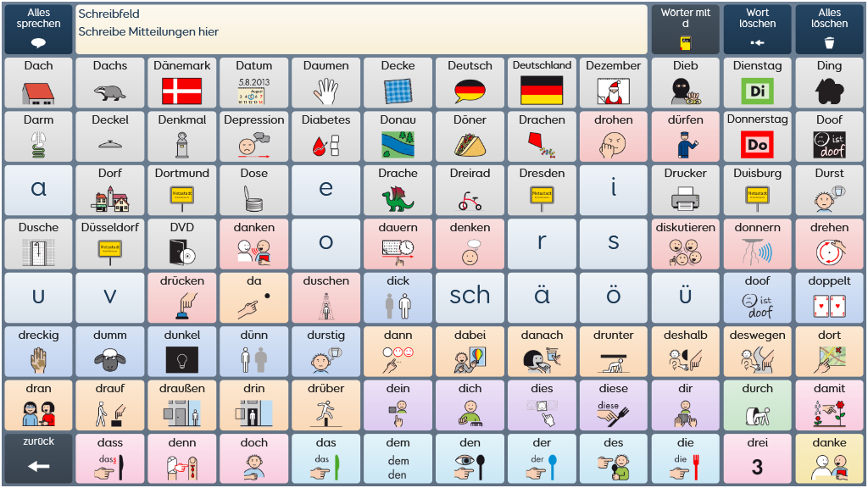Pick the Dezember Santa calendar tile
The image size is (868, 488).
(614, 82)
